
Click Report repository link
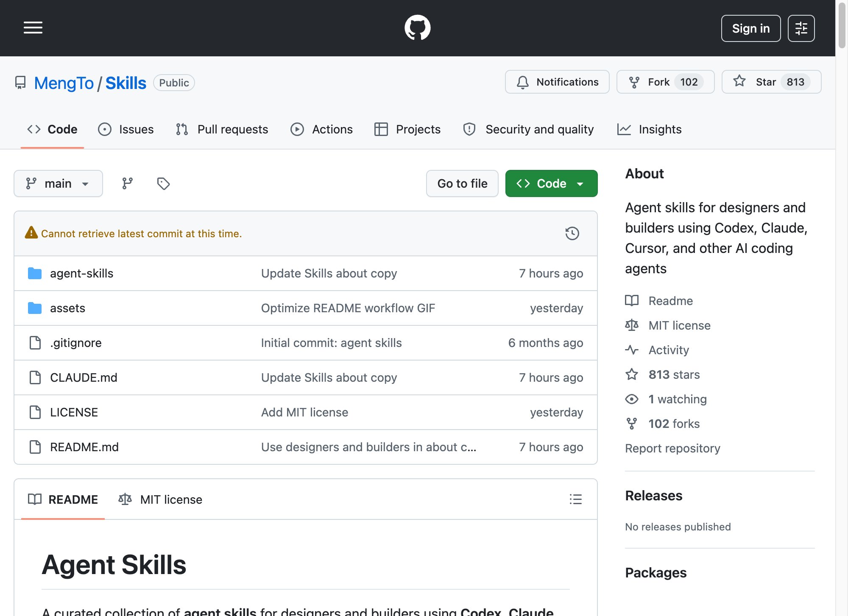[x=672, y=448]
